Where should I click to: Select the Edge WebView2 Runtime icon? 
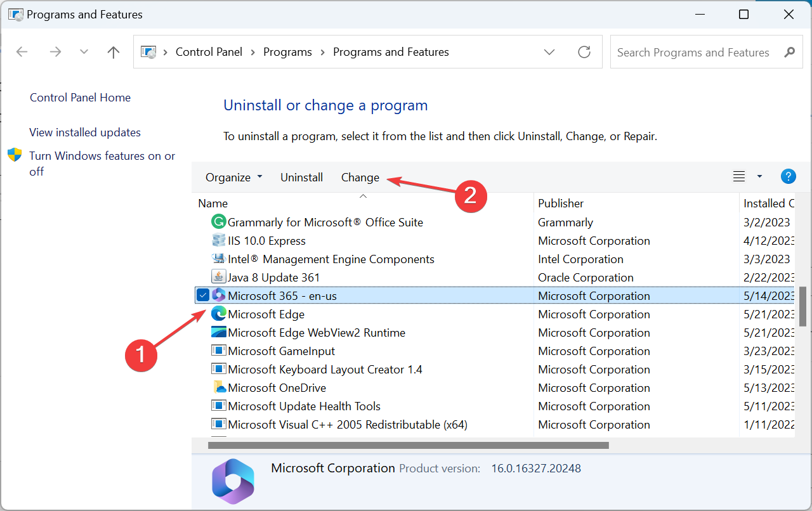point(219,332)
